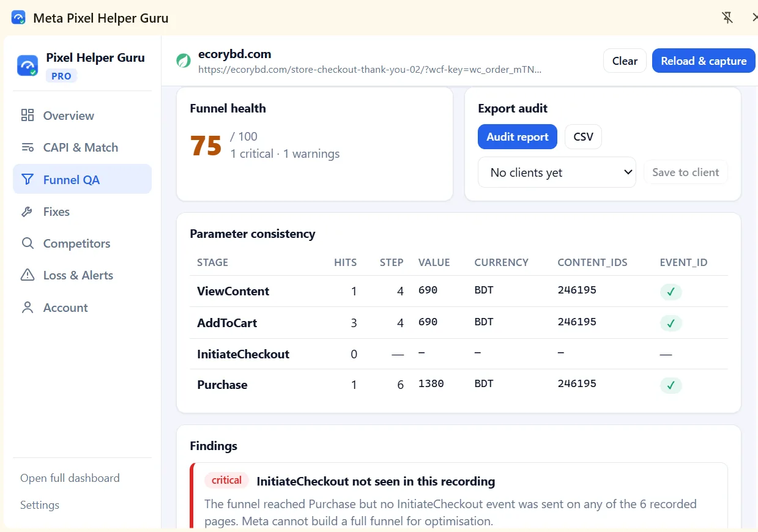Click the ecorybd.com checkout URL text
The width and height of the screenshot is (758, 532).
(x=370, y=70)
